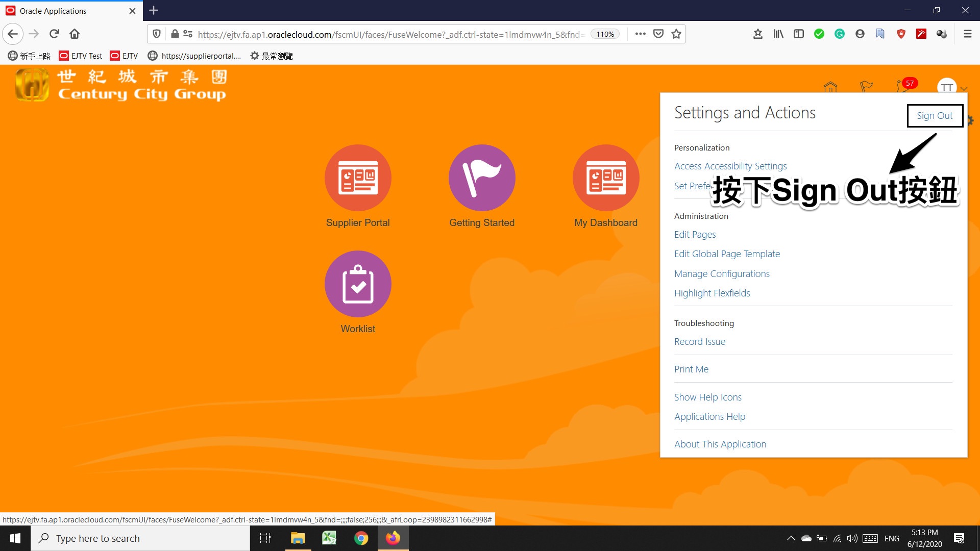The width and height of the screenshot is (980, 551).
Task: Open new browser tab
Action: pos(154,10)
